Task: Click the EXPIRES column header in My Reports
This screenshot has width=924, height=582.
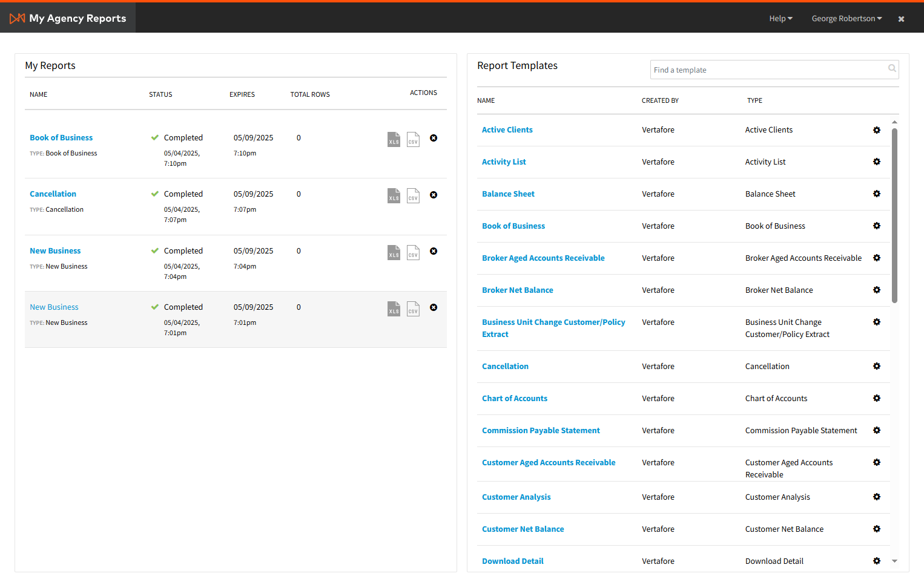Action: coord(242,94)
